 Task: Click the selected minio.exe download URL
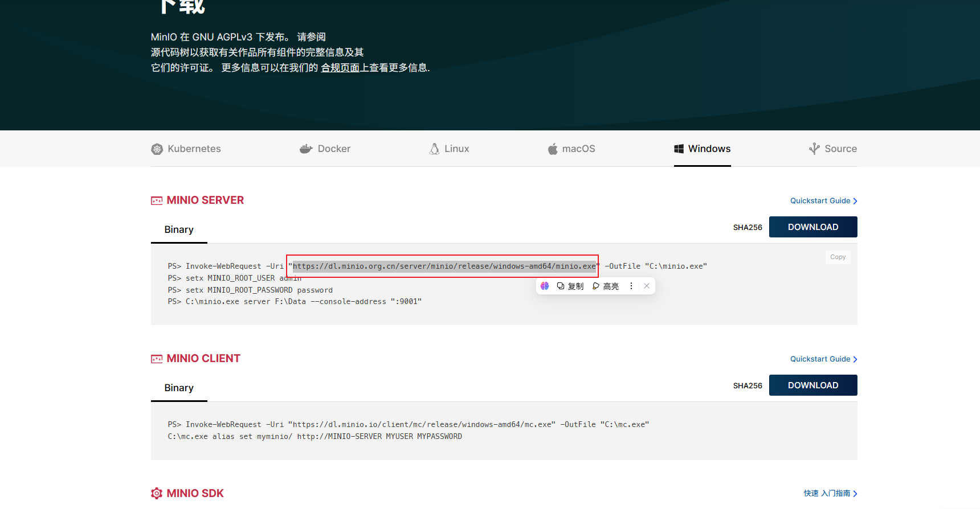pyautogui.click(x=444, y=266)
